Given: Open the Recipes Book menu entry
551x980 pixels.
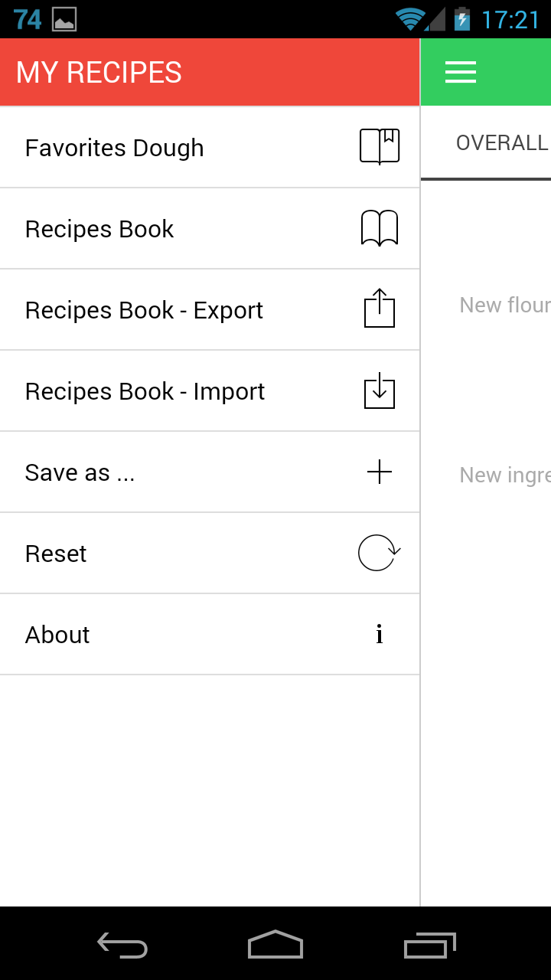Looking at the screenshot, I should pyautogui.click(x=99, y=229).
